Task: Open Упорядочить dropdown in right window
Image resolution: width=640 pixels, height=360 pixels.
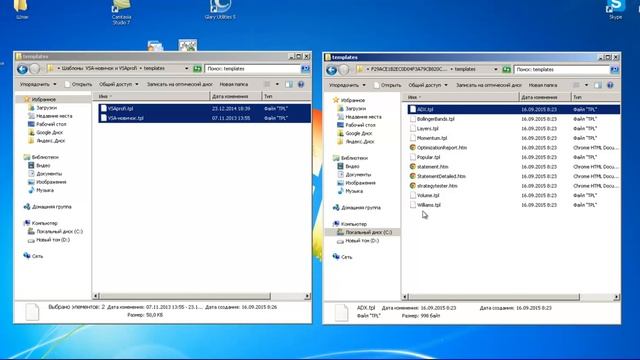Action: pos(347,85)
